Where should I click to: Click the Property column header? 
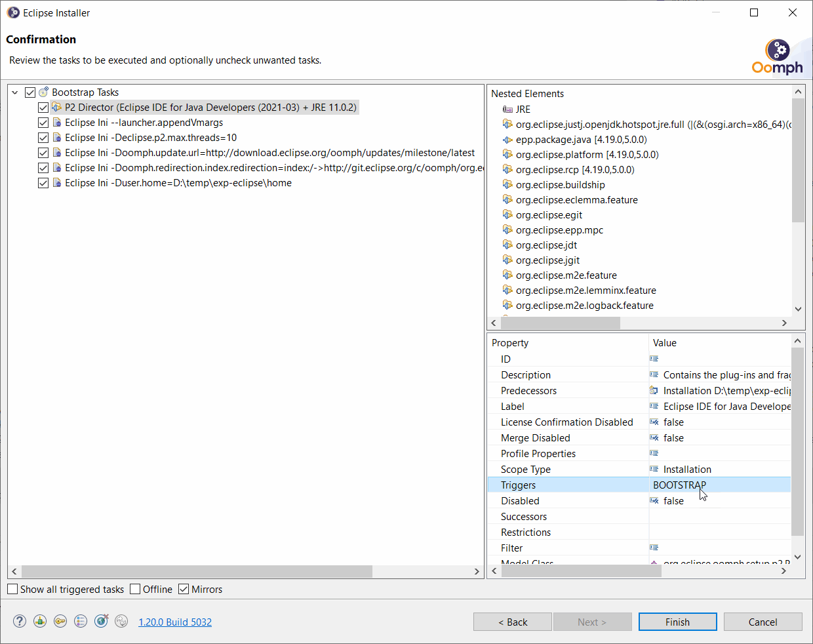click(568, 343)
